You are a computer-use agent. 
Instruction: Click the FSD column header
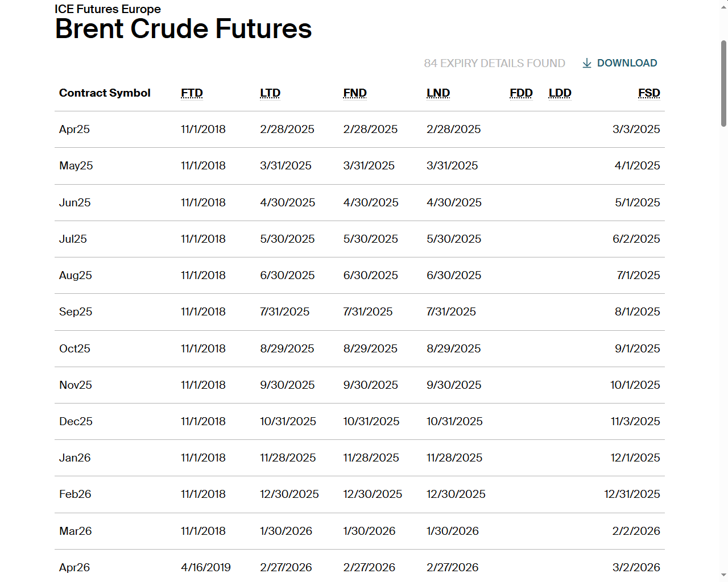pos(649,93)
